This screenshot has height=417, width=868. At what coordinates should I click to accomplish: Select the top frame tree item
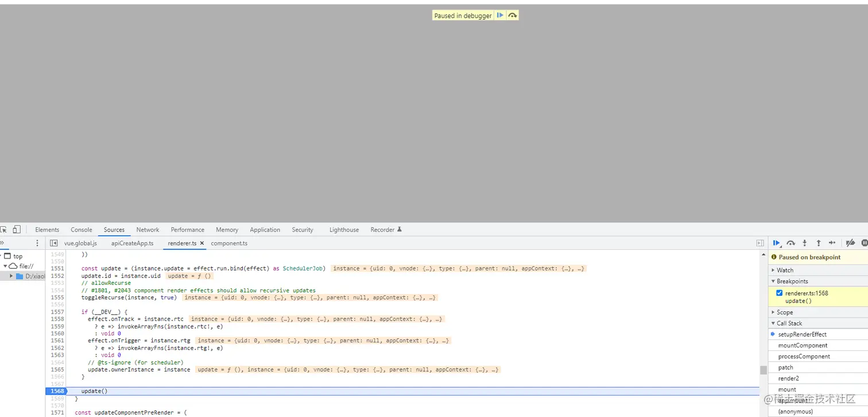click(18, 256)
